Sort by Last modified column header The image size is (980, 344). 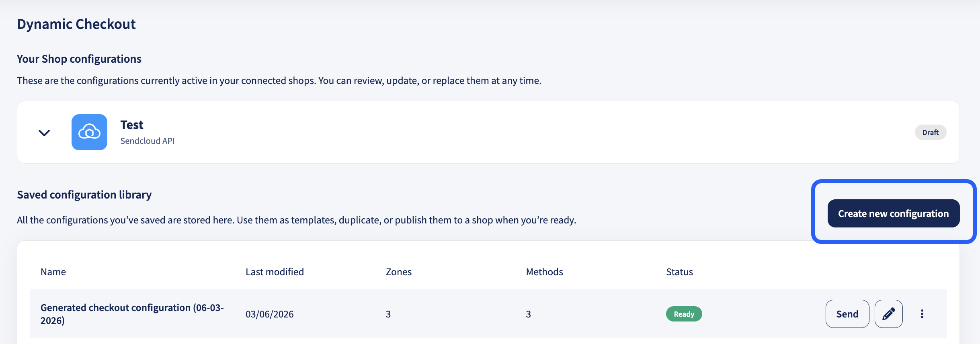pos(275,272)
